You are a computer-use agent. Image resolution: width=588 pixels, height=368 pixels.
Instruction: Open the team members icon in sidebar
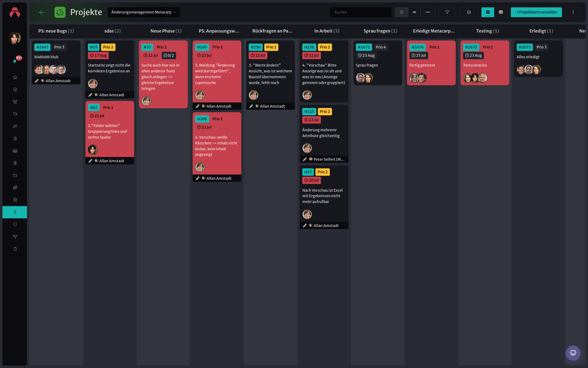(x=15, y=102)
